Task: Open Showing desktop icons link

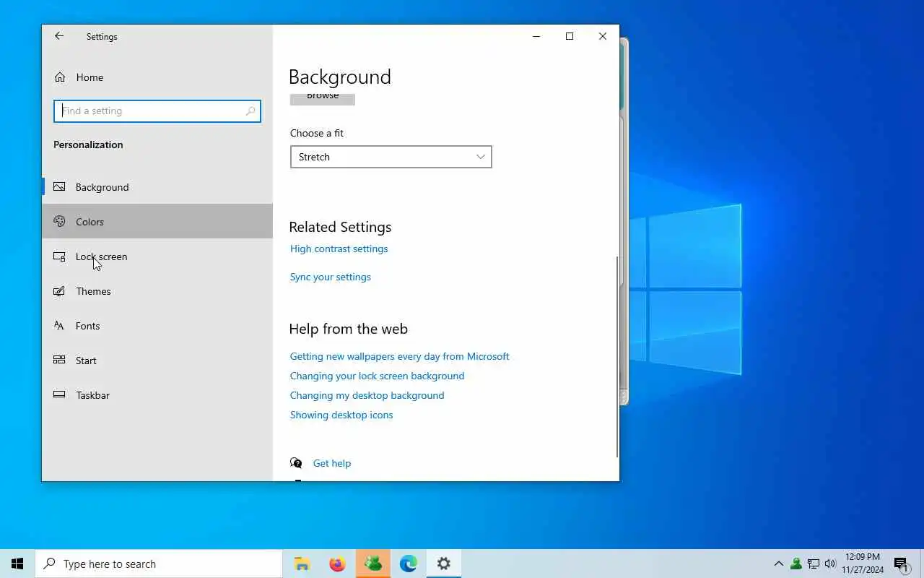Action: (x=341, y=415)
